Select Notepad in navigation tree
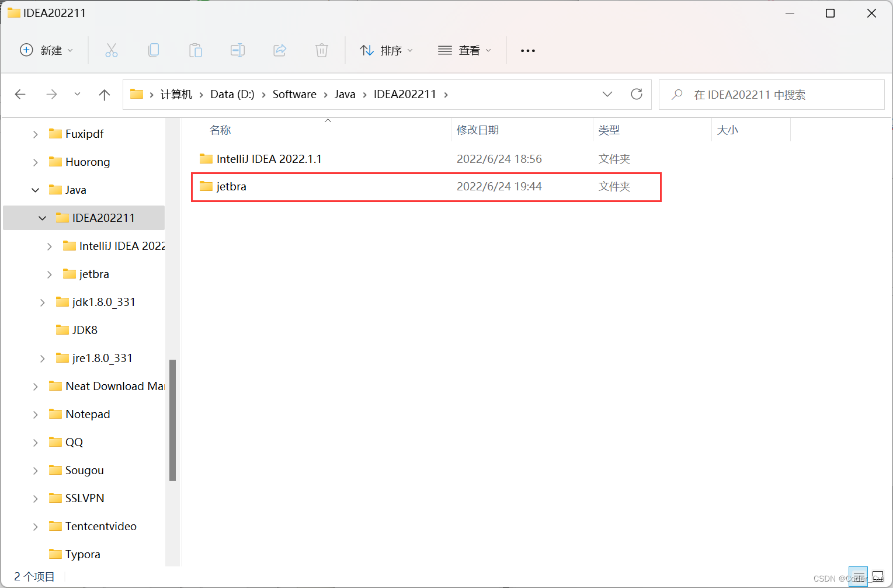Viewport: 893px width, 588px height. pos(88,414)
